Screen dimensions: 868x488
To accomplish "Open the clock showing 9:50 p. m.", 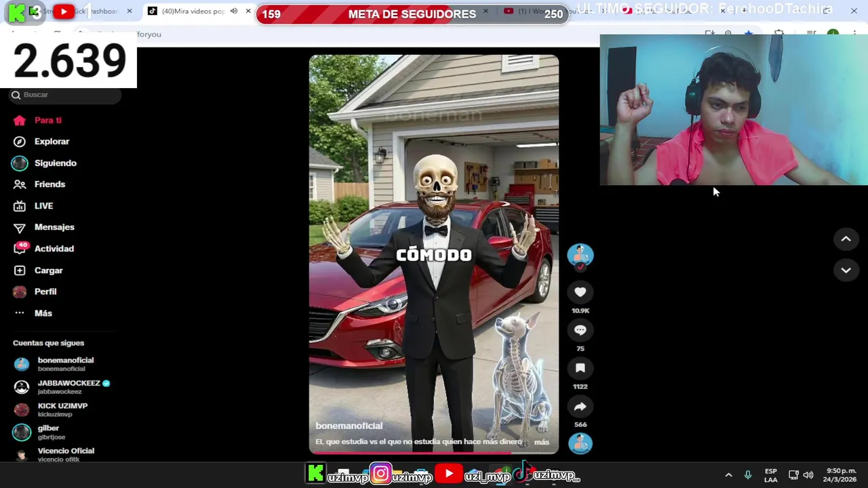I will [841, 475].
